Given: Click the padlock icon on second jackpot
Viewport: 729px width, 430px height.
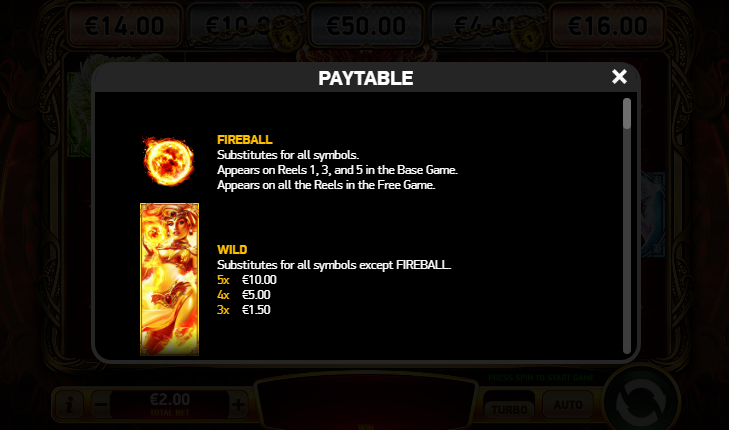Looking at the screenshot, I should click(x=288, y=33).
